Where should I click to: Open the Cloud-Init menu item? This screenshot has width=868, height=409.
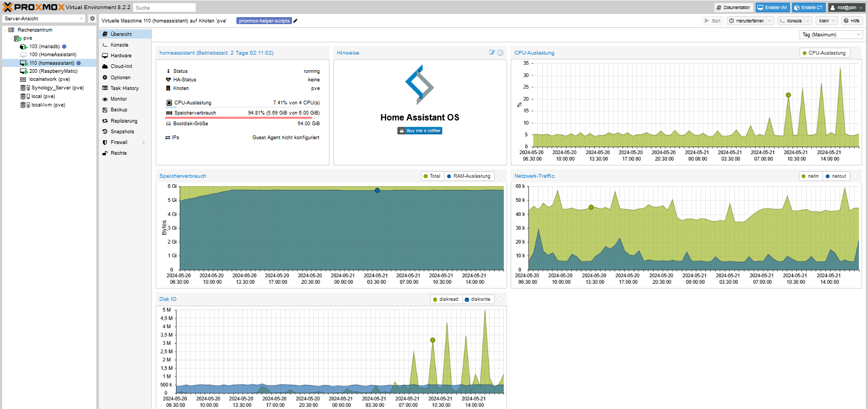pyautogui.click(x=125, y=66)
